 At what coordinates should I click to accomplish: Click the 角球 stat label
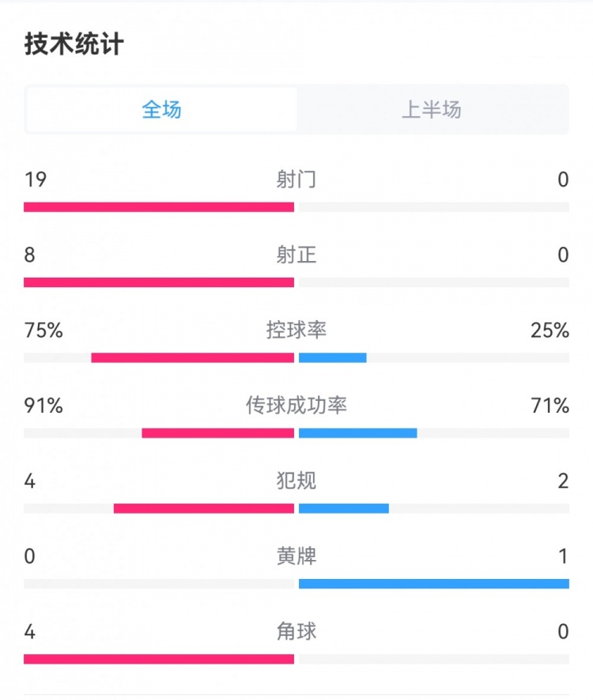(x=296, y=632)
